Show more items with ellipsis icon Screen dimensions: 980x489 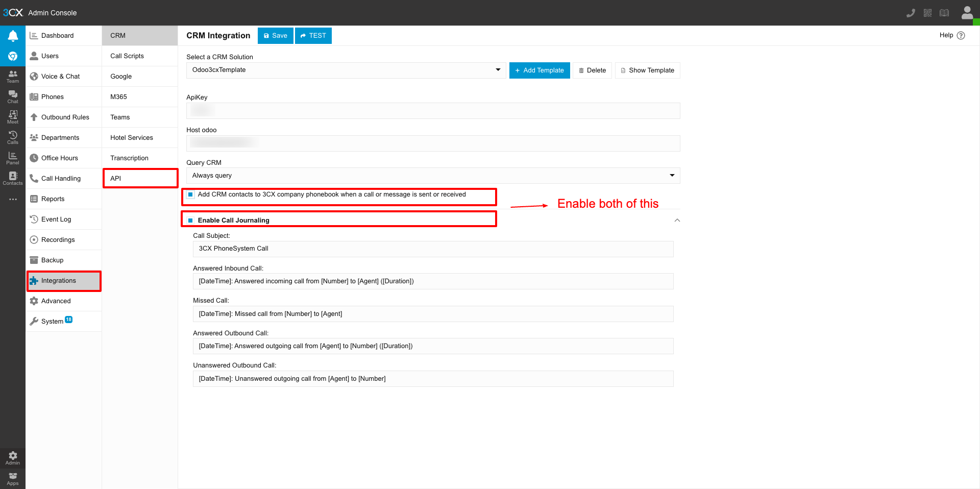(x=13, y=199)
